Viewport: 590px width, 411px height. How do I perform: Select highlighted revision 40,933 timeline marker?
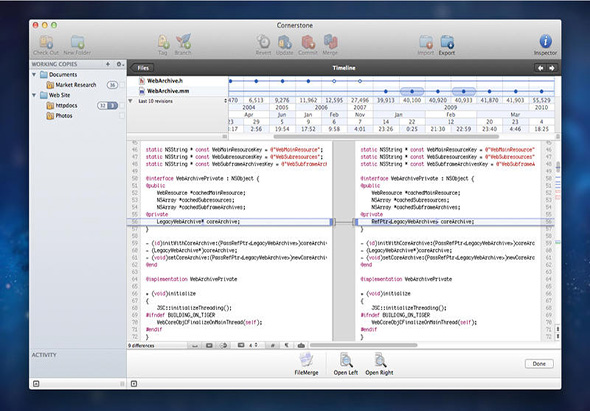click(x=464, y=91)
